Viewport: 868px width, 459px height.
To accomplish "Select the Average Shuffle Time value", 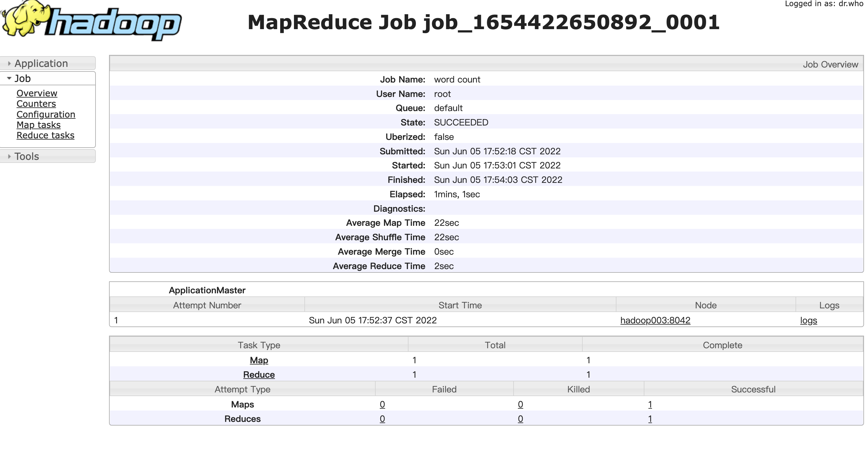I will [447, 237].
